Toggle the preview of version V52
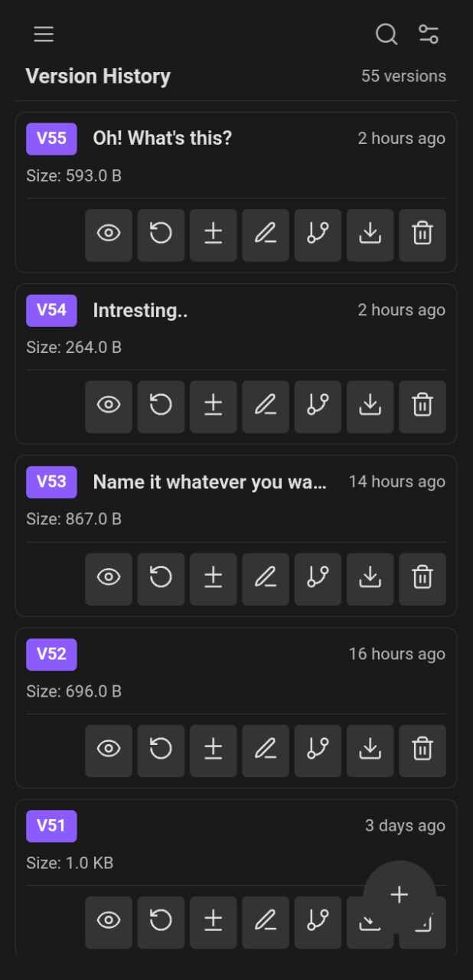The image size is (473, 980). click(x=108, y=750)
